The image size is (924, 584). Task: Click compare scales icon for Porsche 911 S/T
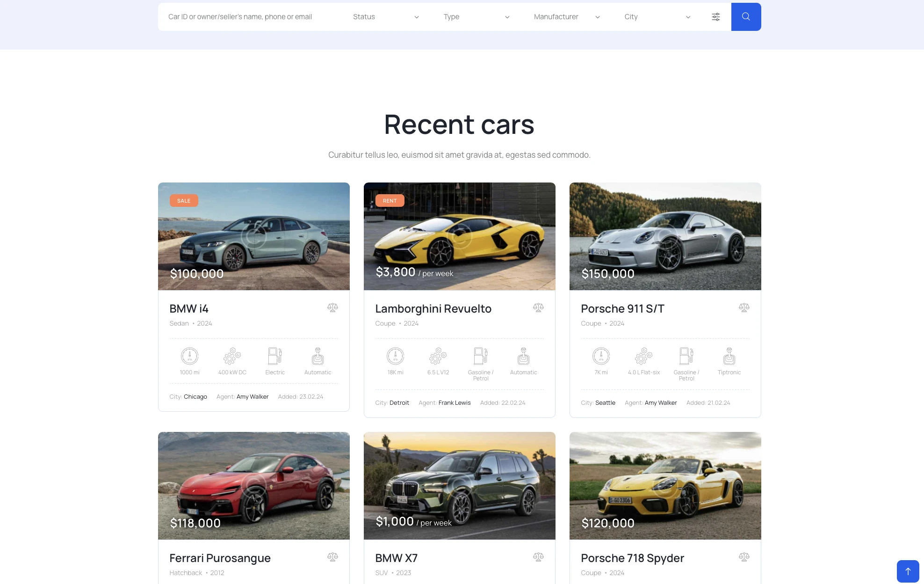coord(744,307)
